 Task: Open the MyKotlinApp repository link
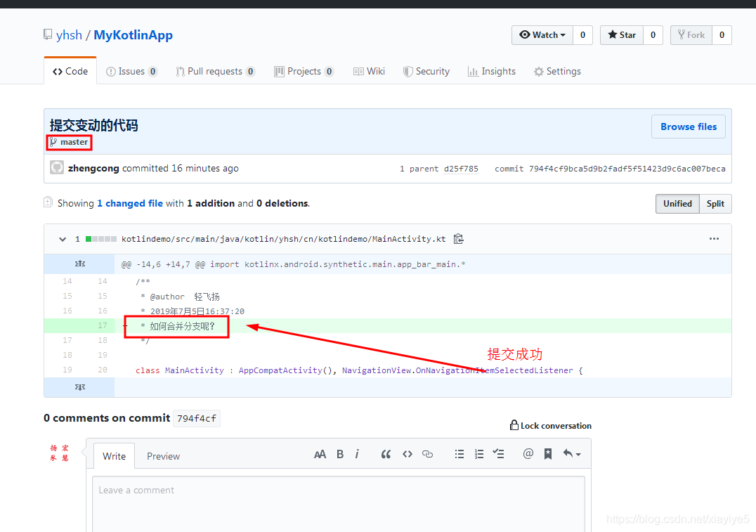tap(133, 35)
